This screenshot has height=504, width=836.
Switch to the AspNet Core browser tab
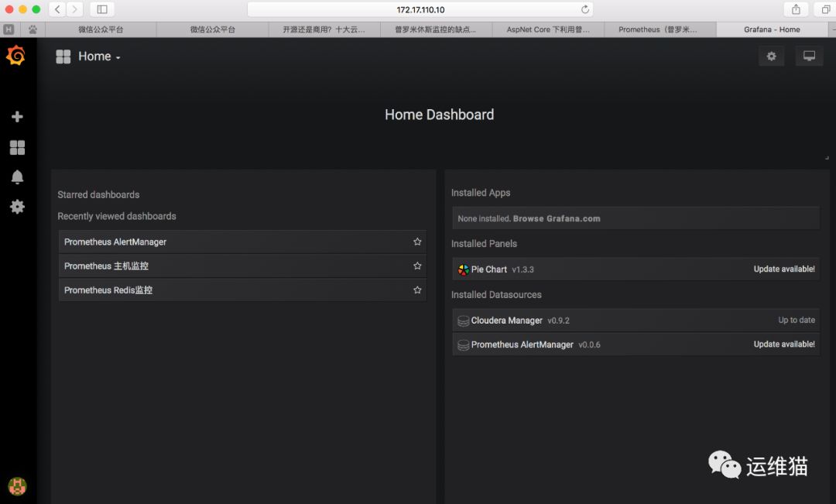pyautogui.click(x=548, y=29)
